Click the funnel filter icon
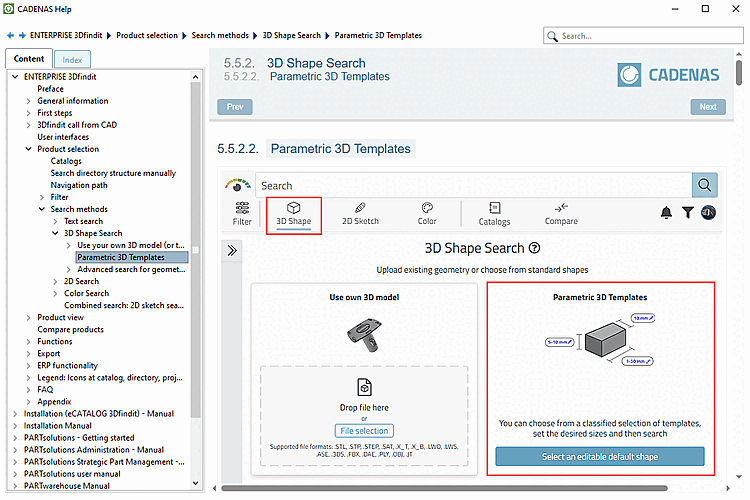Screen dimensions: 750x500 (x=687, y=212)
